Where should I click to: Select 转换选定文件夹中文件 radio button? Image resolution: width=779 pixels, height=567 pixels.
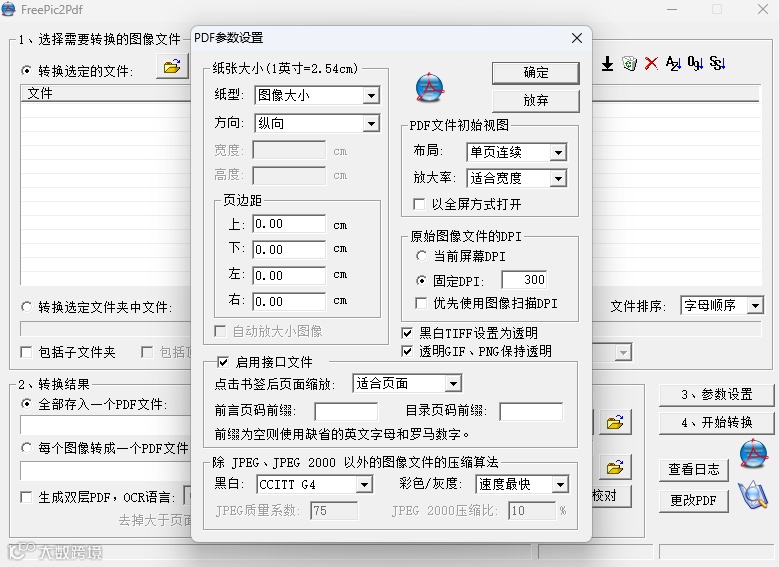26,307
